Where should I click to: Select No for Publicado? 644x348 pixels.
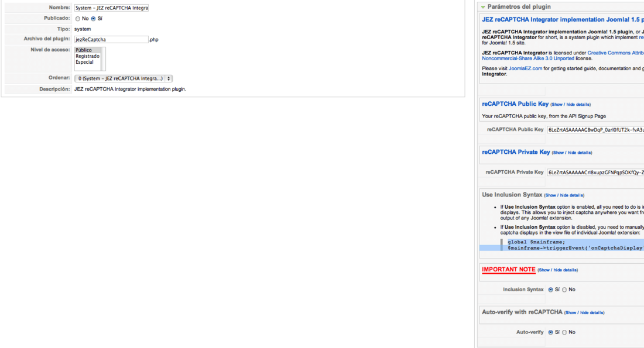[78, 19]
